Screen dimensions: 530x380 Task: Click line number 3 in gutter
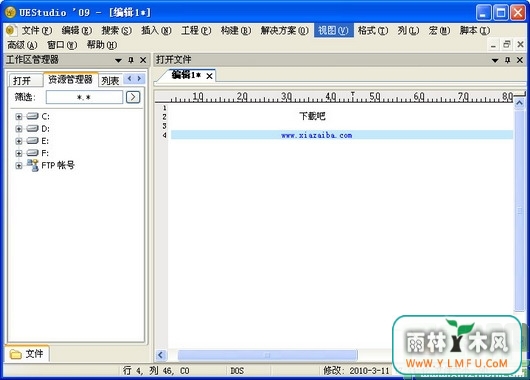(165, 126)
